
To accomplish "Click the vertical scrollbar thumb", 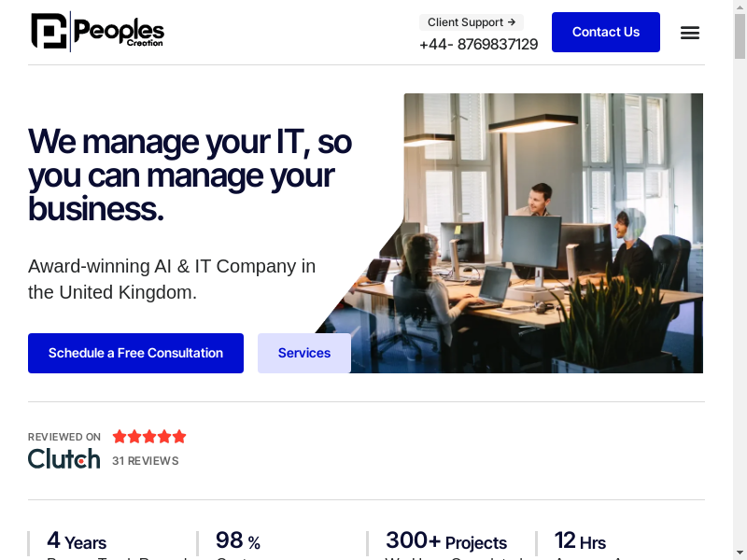I will 740,36.
